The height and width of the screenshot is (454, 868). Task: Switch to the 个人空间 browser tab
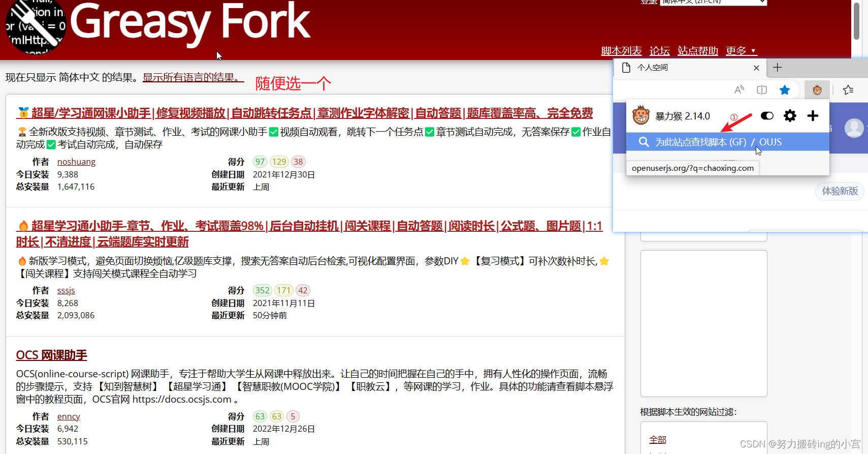click(x=691, y=68)
